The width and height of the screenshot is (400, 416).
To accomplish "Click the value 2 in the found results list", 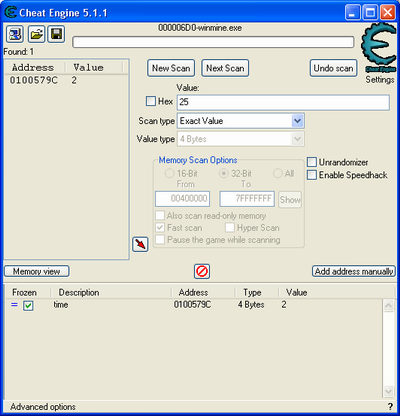I will pyautogui.click(x=74, y=80).
